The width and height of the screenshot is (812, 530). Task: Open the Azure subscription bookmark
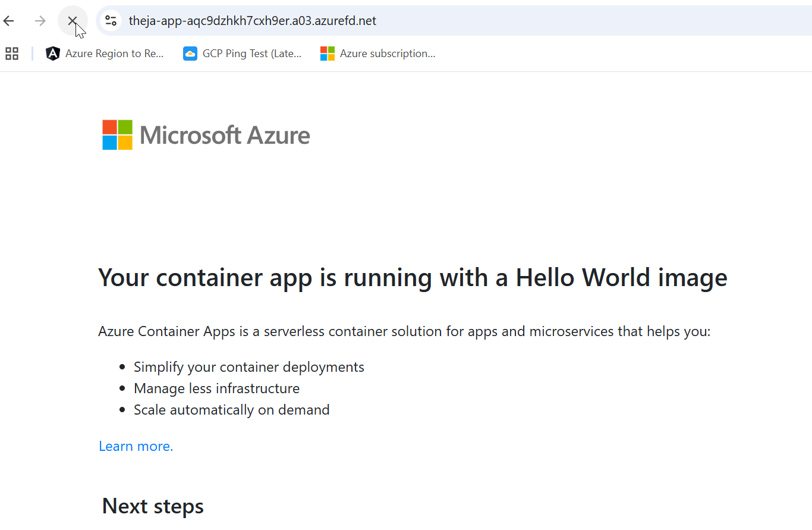click(x=378, y=54)
